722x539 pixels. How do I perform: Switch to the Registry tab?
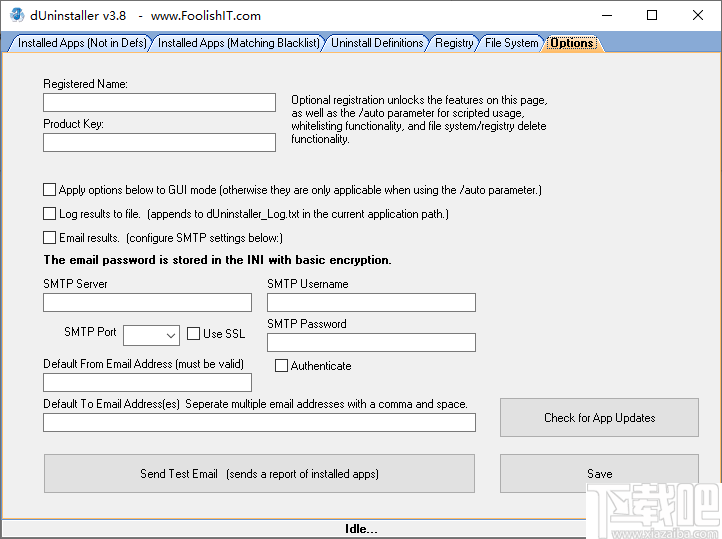click(x=454, y=43)
